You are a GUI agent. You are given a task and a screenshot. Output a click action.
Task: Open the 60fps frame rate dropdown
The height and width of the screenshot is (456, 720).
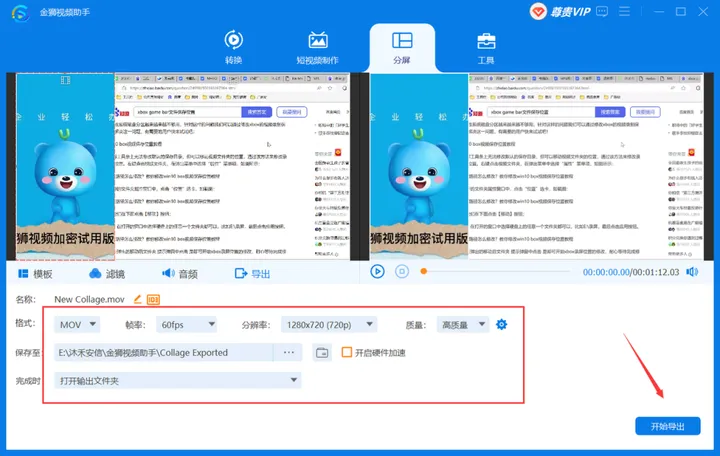186,324
